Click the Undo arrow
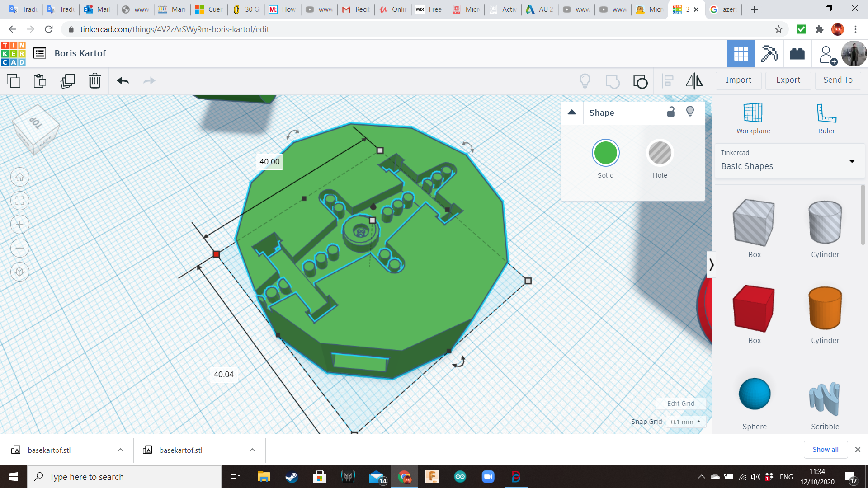Screen dimensions: 868x488 pos(123,81)
